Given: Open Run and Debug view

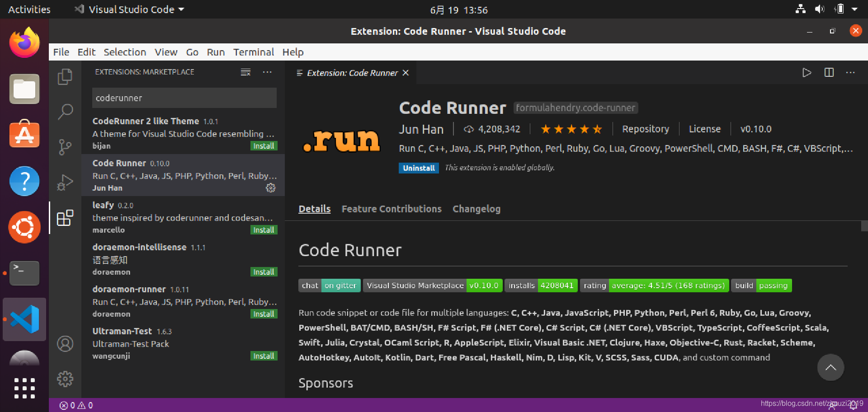Looking at the screenshot, I should pyautogui.click(x=65, y=183).
